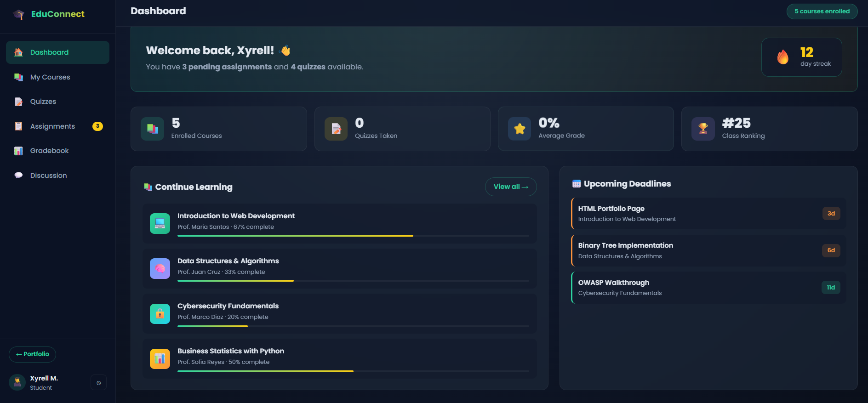
Task: Select Gradebook in the sidebar
Action: coord(57,151)
